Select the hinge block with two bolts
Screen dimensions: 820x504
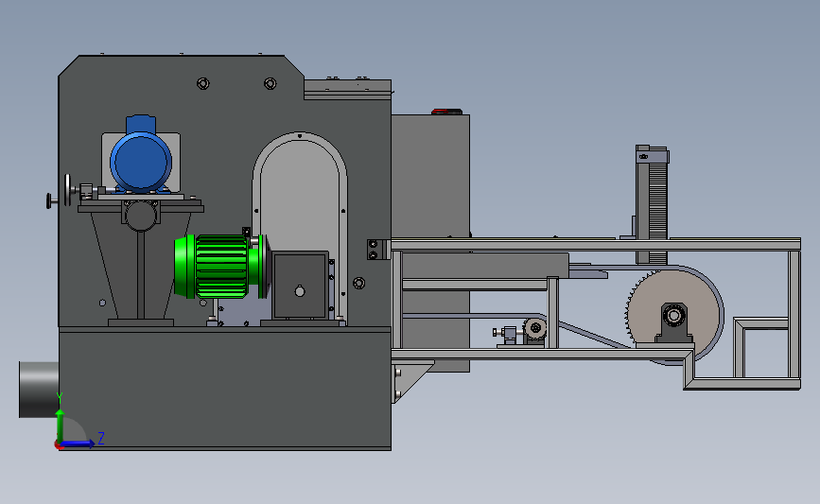376,250
